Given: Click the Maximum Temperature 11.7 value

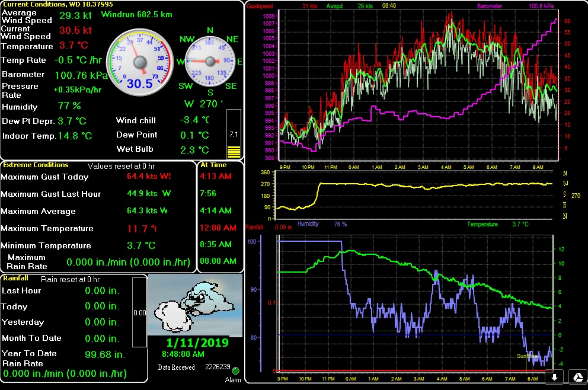Looking at the screenshot, I should pos(142,228).
